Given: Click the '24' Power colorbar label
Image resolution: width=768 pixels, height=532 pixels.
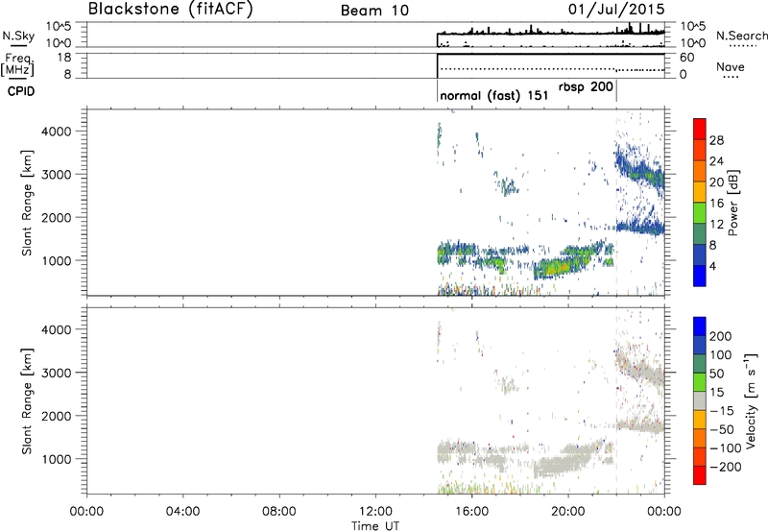Looking at the screenshot, I should (x=716, y=161).
